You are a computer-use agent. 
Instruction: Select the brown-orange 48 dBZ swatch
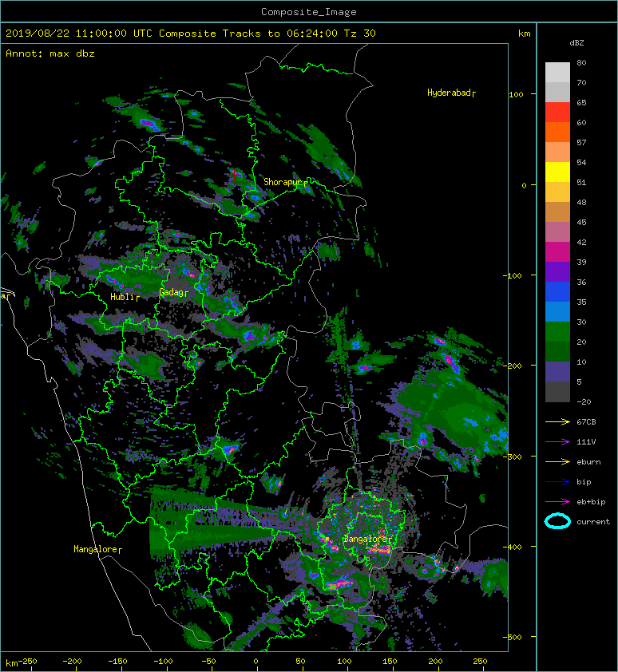coord(557,211)
